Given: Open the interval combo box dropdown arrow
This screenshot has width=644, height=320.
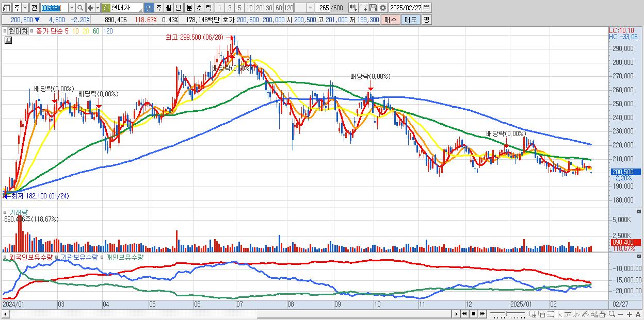Looking at the screenshot, I should 310,8.
